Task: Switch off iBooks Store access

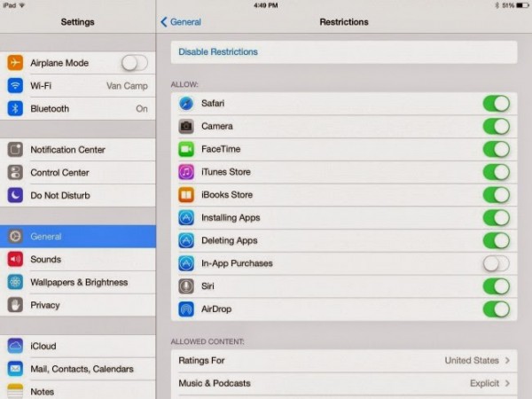Action: pyautogui.click(x=497, y=195)
